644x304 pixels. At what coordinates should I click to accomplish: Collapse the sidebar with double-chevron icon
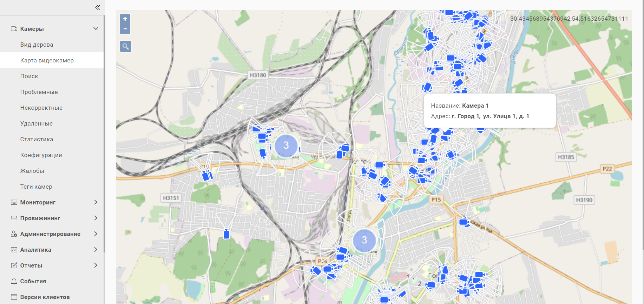coord(98,7)
